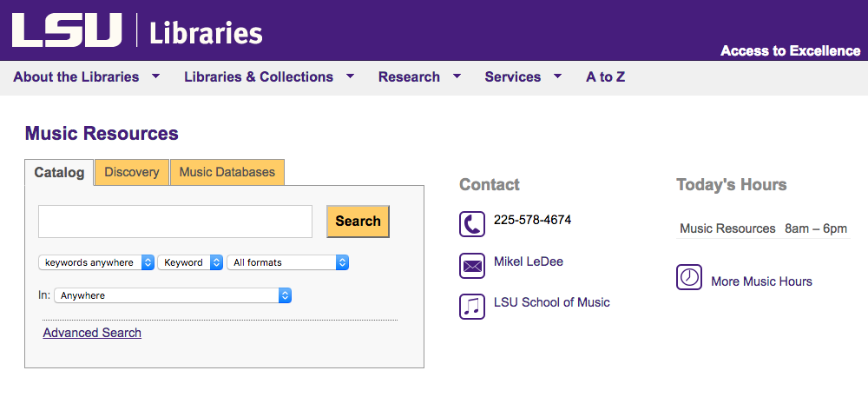The height and width of the screenshot is (397, 868).
Task: Click the phone icon under Contact
Action: pyautogui.click(x=471, y=224)
